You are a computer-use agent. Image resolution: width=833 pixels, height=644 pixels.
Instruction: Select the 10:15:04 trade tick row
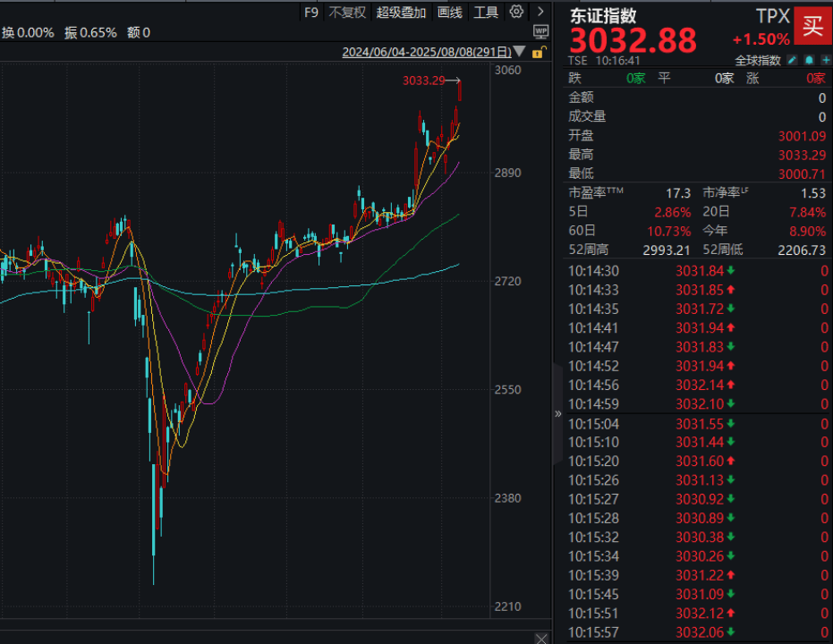pos(698,424)
